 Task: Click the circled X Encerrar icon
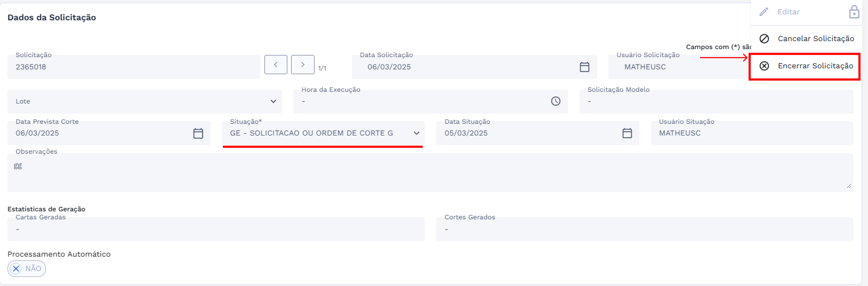coord(764,66)
